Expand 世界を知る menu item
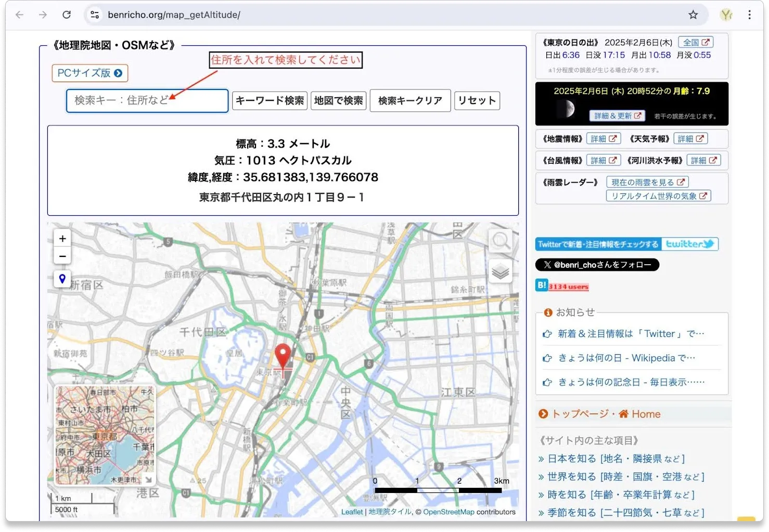Image resolution: width=769 pixels, height=532 pixels. (621, 477)
